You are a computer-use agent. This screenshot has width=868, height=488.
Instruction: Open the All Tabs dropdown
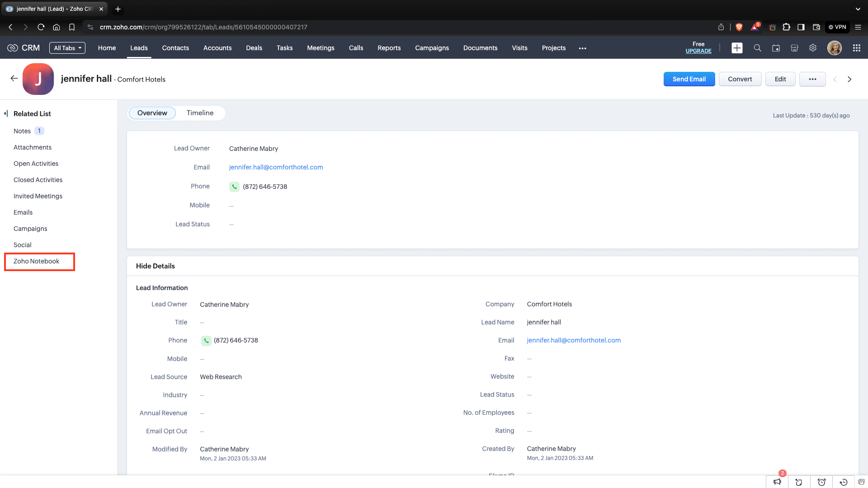pos(67,48)
